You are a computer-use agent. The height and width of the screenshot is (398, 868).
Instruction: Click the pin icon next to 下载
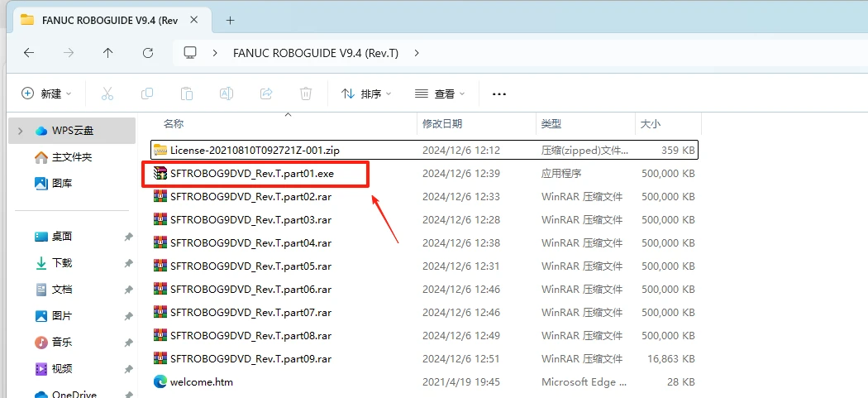[128, 263]
